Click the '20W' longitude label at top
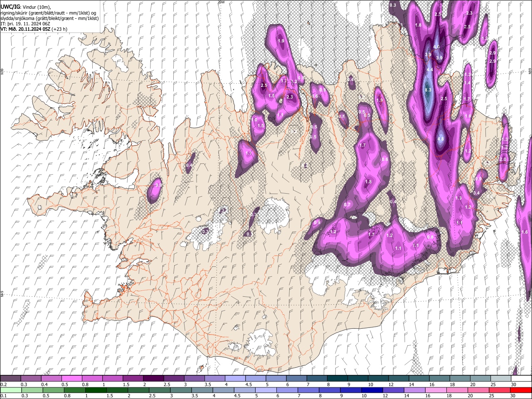Viewport: 532px width, 399px height. (221, 2)
